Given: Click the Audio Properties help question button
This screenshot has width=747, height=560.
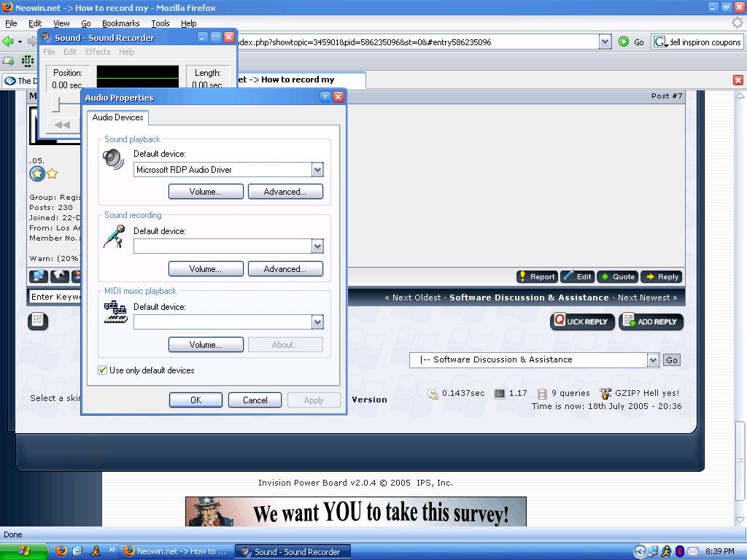Looking at the screenshot, I should click(325, 97).
